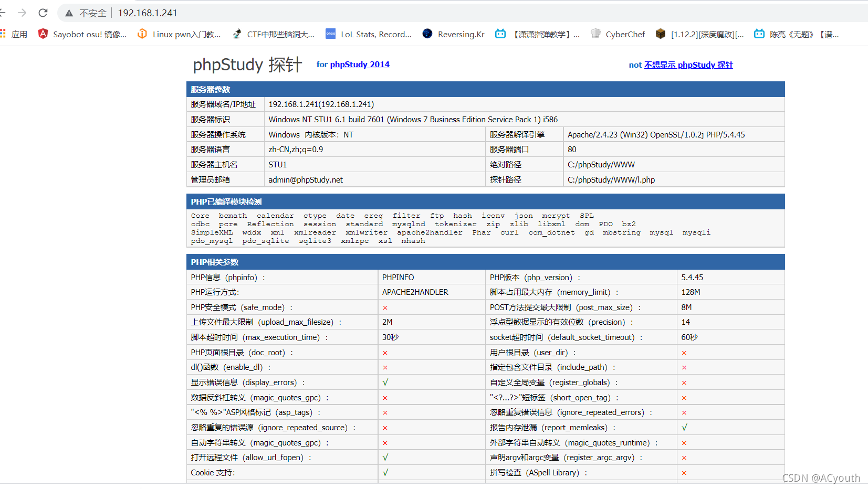This screenshot has width=868, height=489.
Task: Click the register_globals red cross
Action: (x=684, y=383)
